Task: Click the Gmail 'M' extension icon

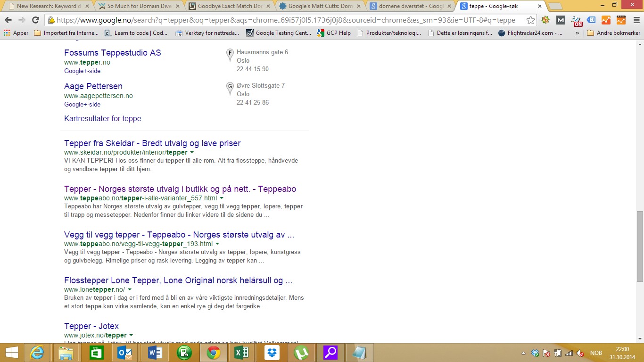Action: point(561,20)
